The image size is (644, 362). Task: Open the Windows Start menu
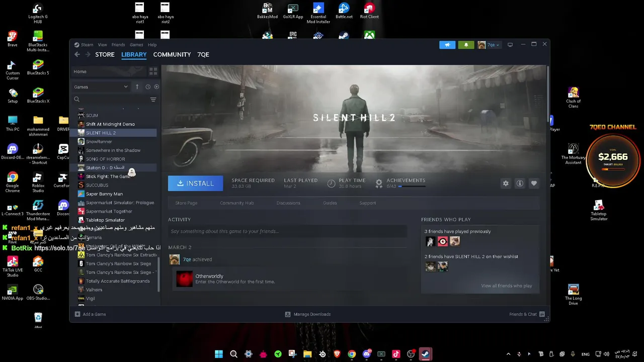(219, 354)
